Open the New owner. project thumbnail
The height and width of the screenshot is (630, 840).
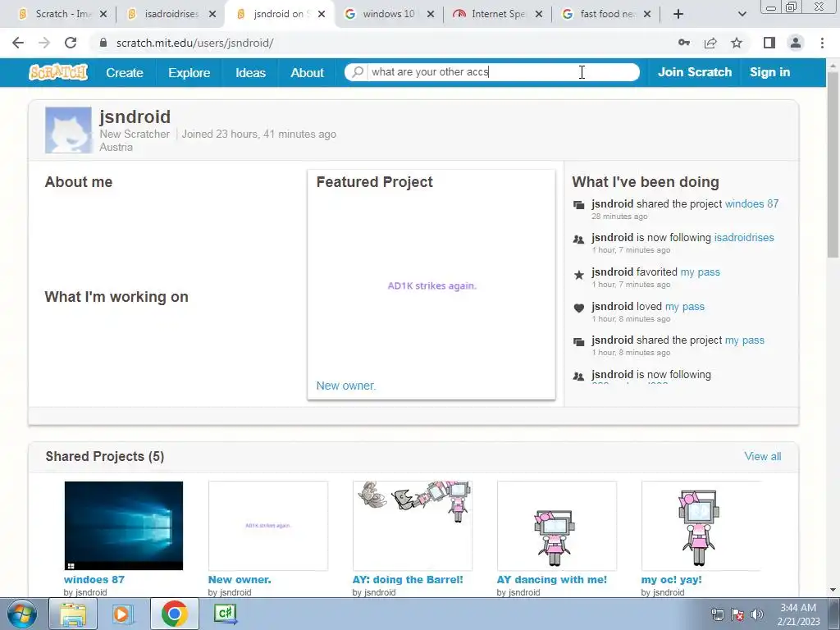click(x=268, y=526)
